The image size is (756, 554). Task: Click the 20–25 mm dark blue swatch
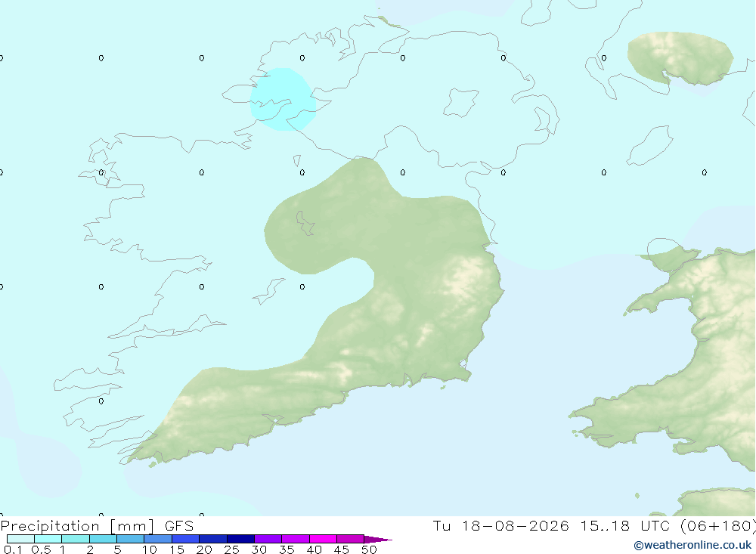point(213,539)
